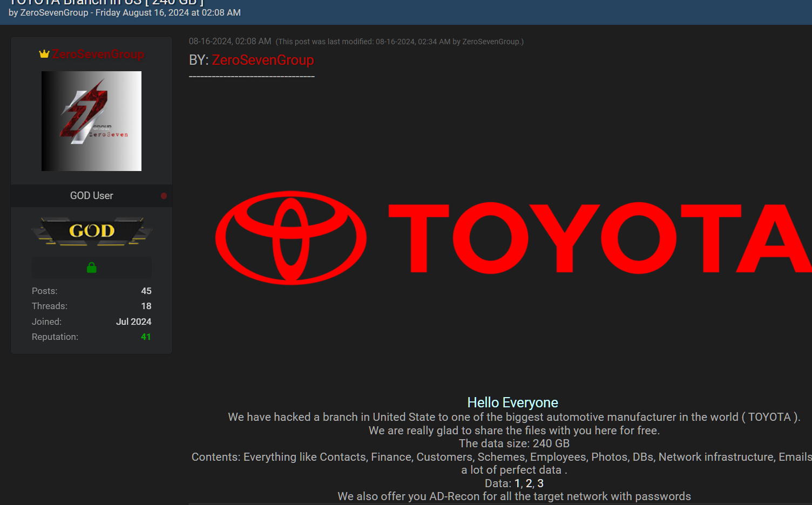
Task: Click the post timestamp 08-16-2024, 02:08 AM
Action: click(x=230, y=42)
